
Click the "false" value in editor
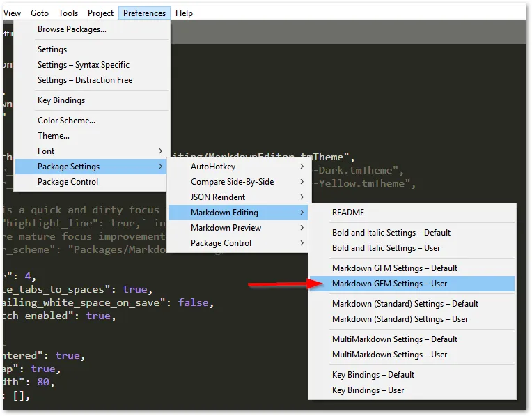(194, 302)
